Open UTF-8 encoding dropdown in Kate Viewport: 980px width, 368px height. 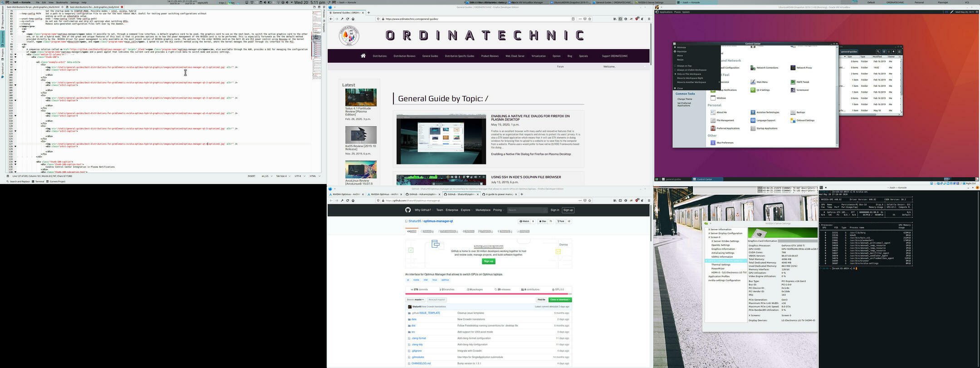pyautogui.click(x=300, y=176)
